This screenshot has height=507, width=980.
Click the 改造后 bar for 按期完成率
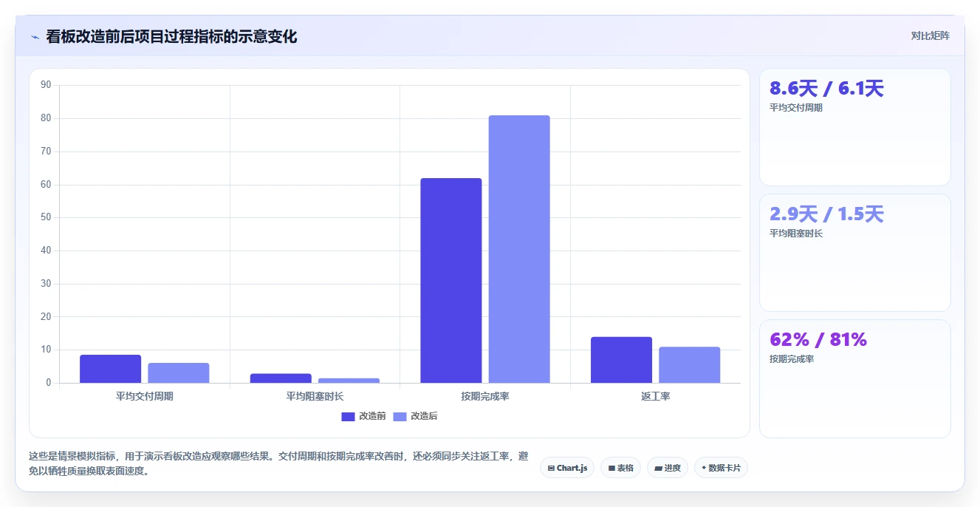point(519,249)
